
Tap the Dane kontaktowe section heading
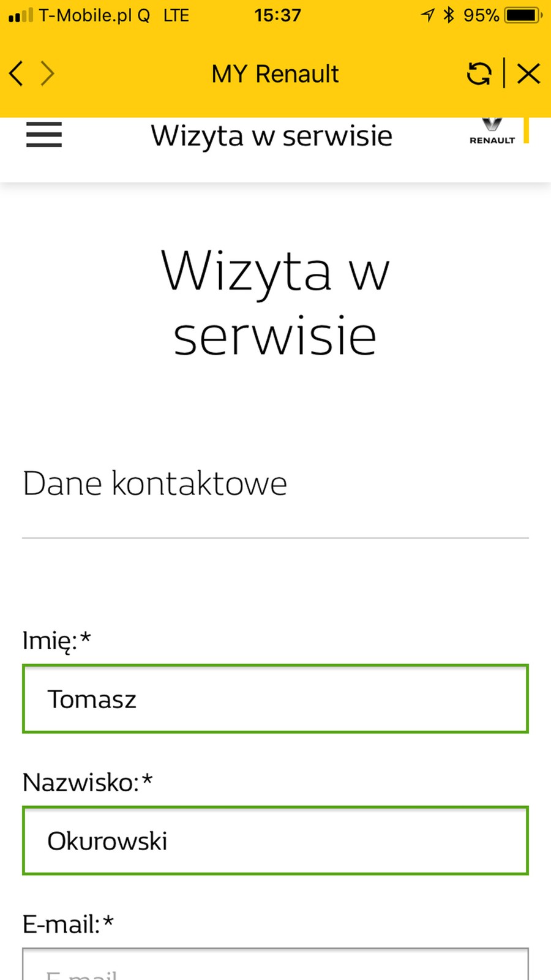tap(154, 483)
